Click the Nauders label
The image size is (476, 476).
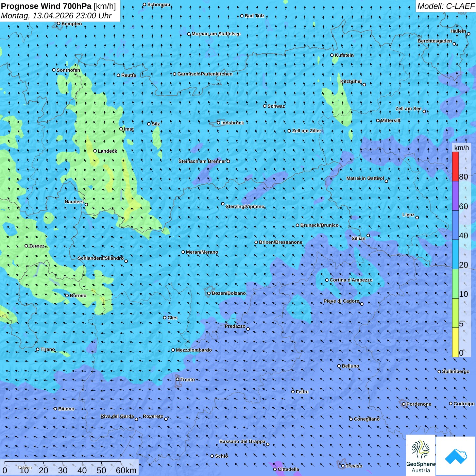(x=74, y=202)
